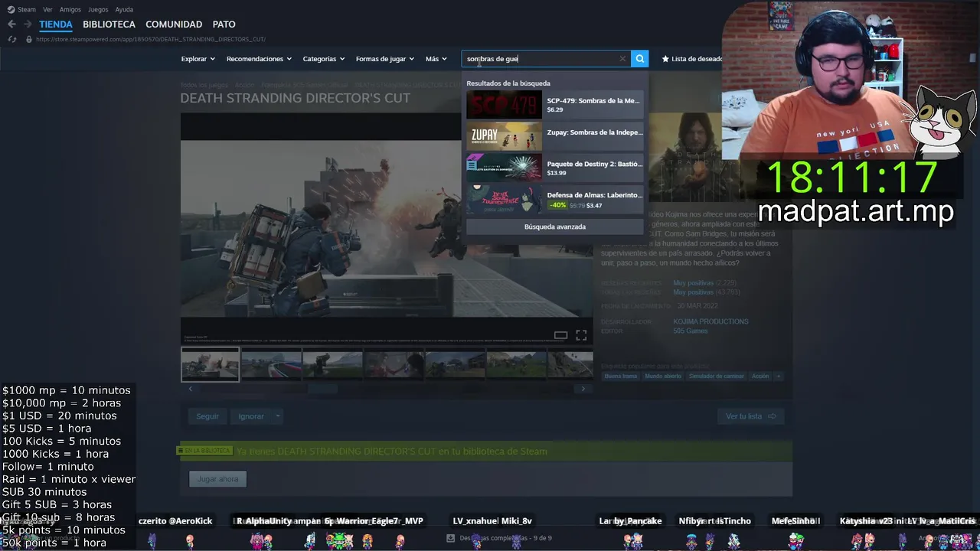Go back with the back arrow
The height and width of the screenshot is (551, 980).
[x=11, y=24]
